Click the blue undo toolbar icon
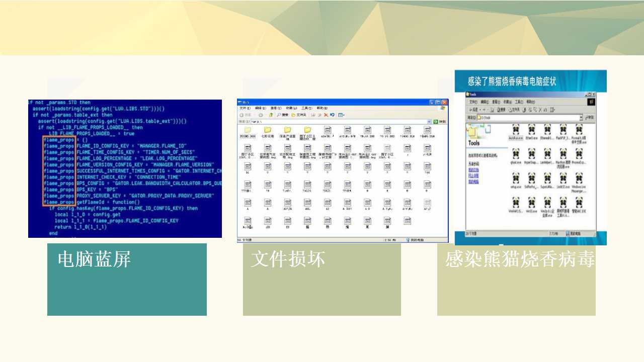The height and width of the screenshot is (362, 644). [332, 115]
